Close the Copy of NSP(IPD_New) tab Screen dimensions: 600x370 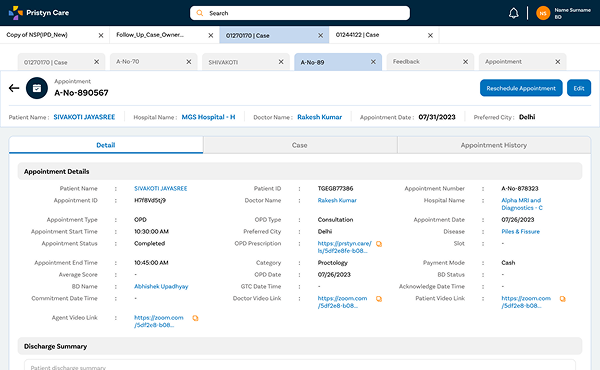101,35
